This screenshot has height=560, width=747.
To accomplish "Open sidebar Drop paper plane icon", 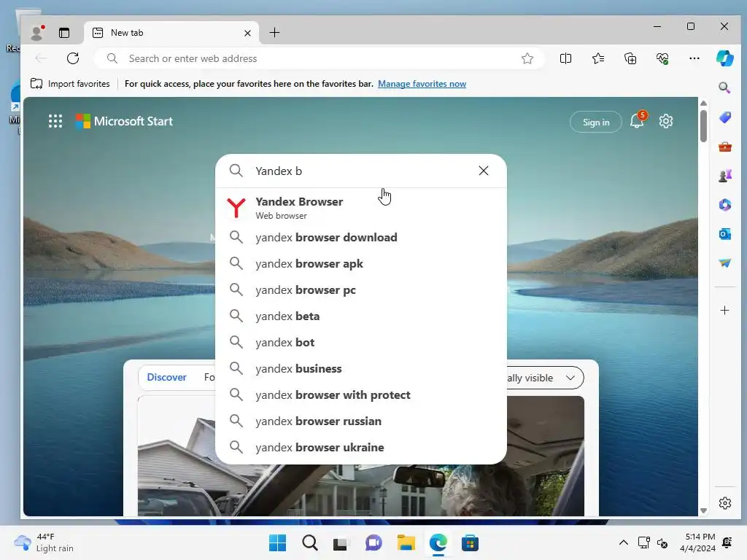I will [x=724, y=262].
